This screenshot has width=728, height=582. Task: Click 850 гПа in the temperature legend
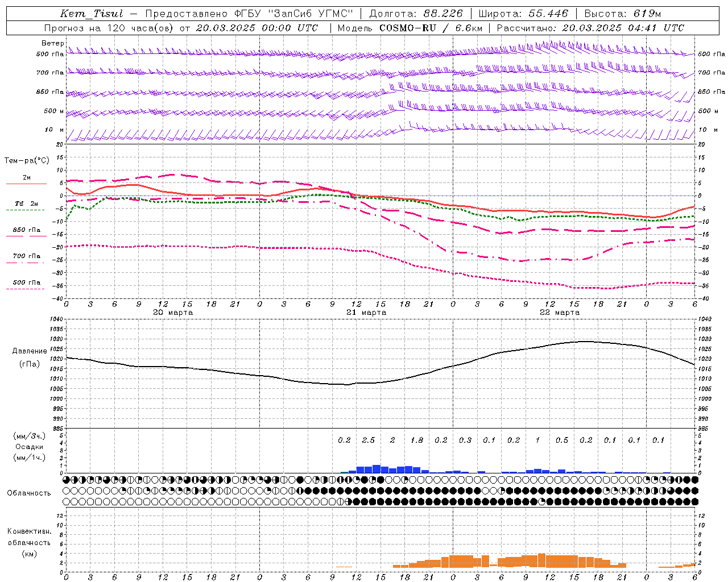tap(27, 230)
